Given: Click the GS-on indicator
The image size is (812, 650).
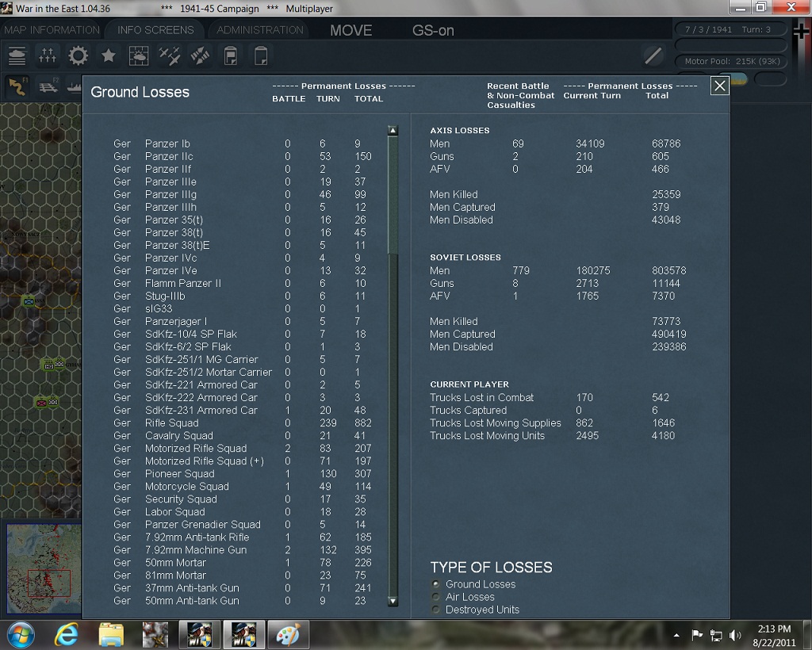Looking at the screenshot, I should tap(433, 31).
